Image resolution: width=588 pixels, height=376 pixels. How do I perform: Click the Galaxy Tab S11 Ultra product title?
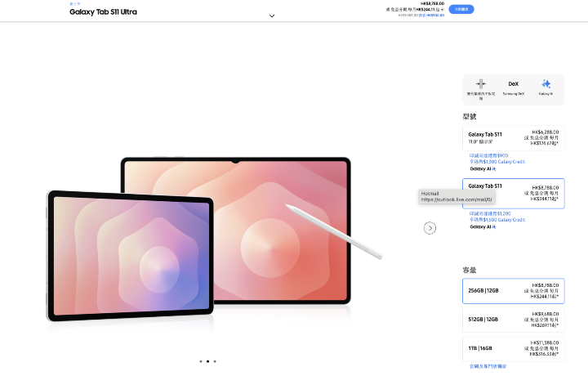pos(102,12)
